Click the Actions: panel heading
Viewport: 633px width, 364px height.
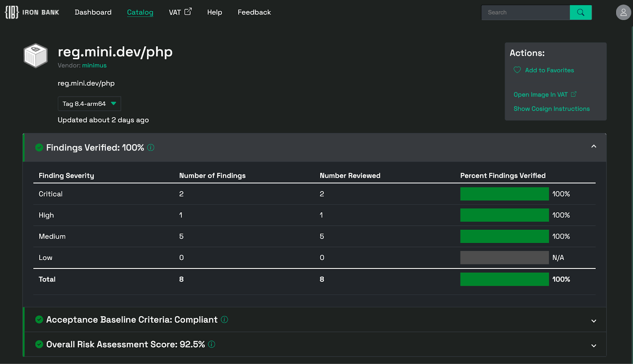click(x=527, y=53)
